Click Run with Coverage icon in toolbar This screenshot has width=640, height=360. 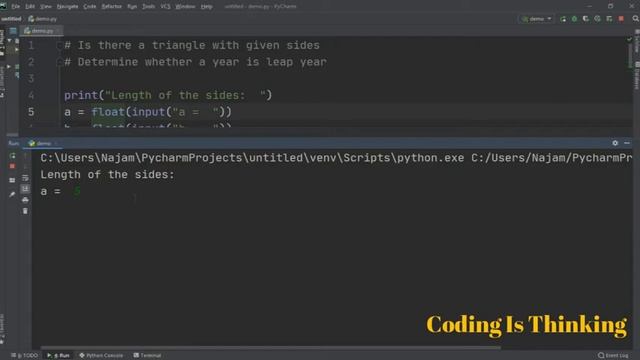(x=586, y=19)
